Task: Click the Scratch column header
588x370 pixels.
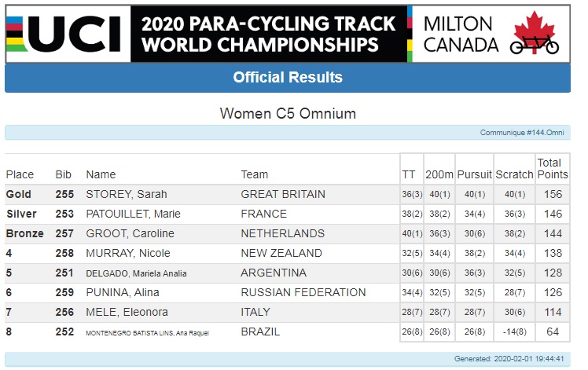Action: (x=514, y=174)
